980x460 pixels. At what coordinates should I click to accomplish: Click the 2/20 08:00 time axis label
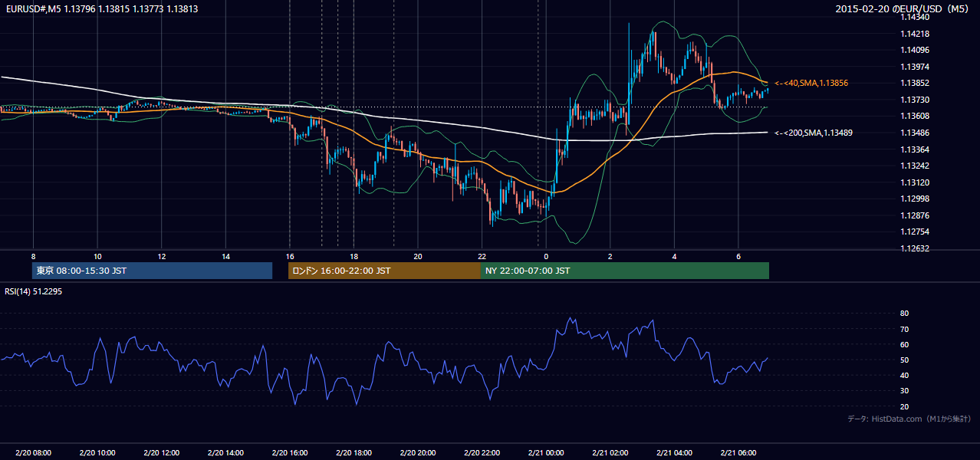point(33,453)
